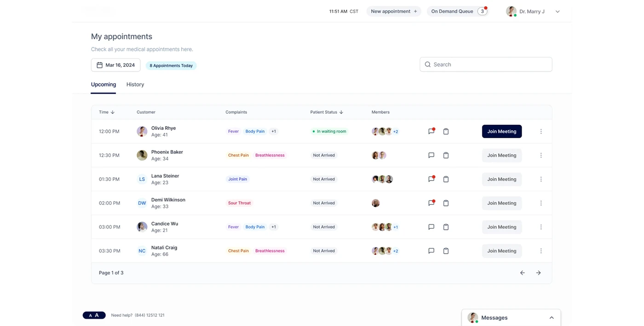Click Lana Steiner LS initials avatar
The image size is (644, 326).
click(x=142, y=179)
